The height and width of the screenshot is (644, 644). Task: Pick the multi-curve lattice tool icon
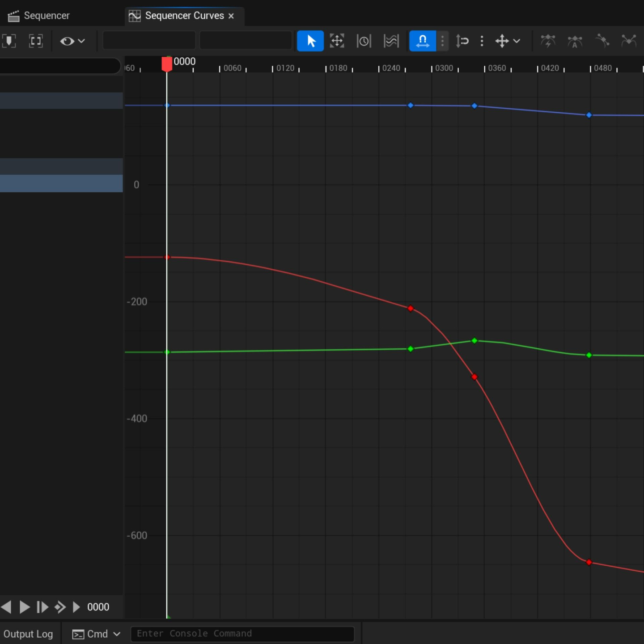click(x=391, y=41)
